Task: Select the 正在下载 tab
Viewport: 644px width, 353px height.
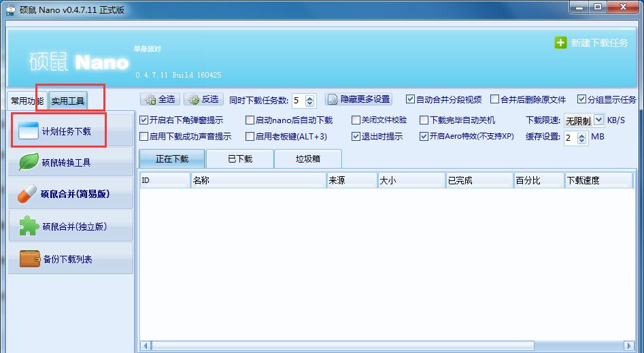Action: [172, 158]
